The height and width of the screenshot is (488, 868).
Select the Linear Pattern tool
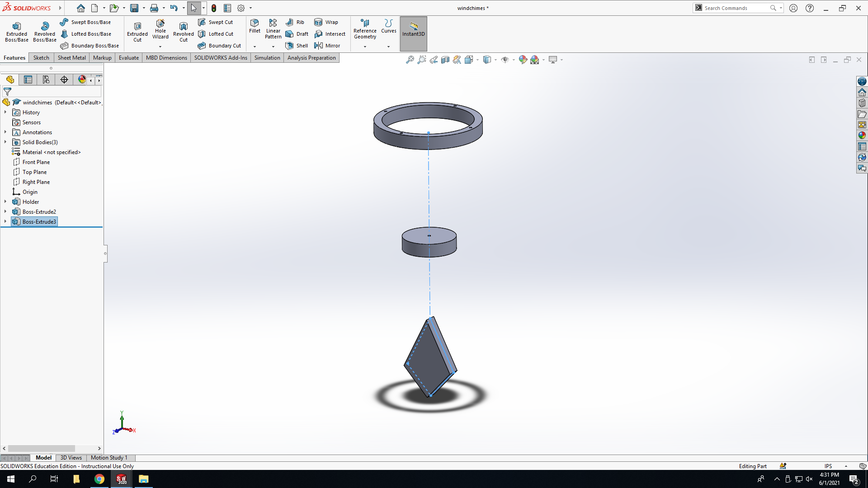click(x=273, y=29)
